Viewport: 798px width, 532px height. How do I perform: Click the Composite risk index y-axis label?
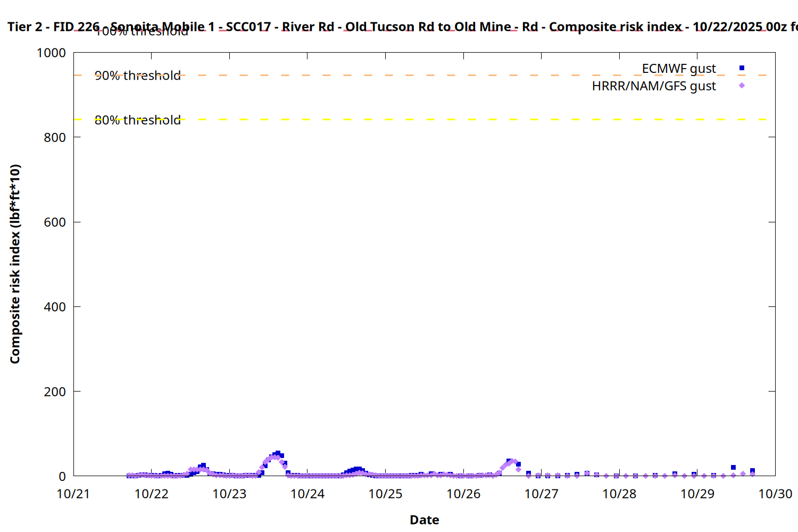[x=15, y=264]
